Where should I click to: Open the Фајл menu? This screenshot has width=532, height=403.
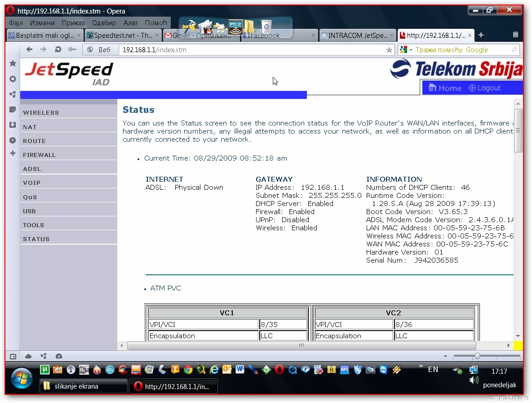coord(16,23)
